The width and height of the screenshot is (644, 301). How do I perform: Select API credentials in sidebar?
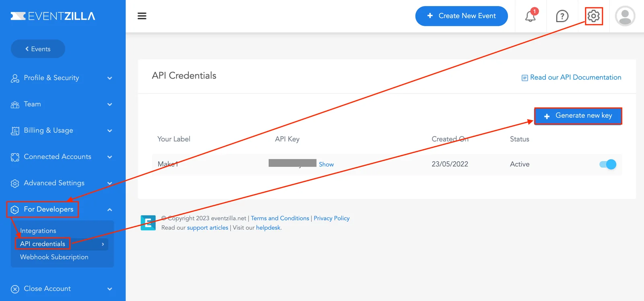(43, 244)
